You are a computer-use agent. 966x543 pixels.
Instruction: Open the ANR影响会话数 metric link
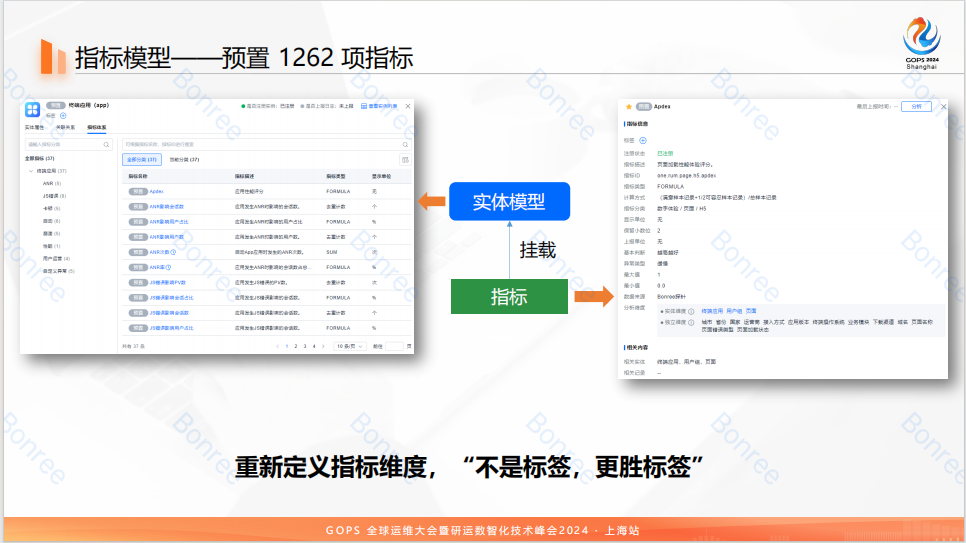coord(166,206)
